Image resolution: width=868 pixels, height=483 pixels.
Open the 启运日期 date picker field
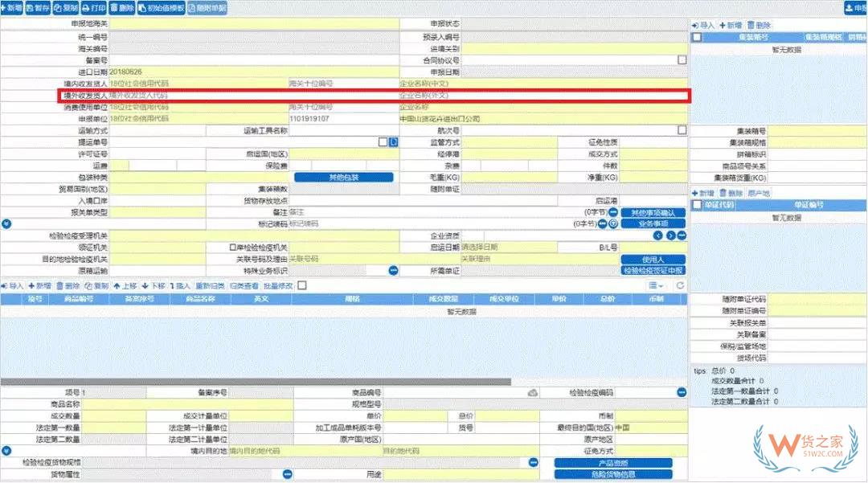point(510,248)
